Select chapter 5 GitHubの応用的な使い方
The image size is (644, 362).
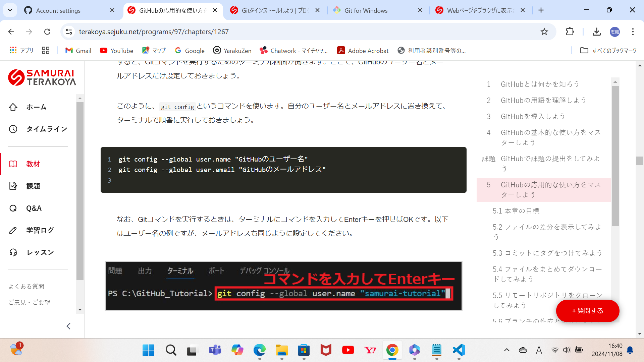pos(544,190)
